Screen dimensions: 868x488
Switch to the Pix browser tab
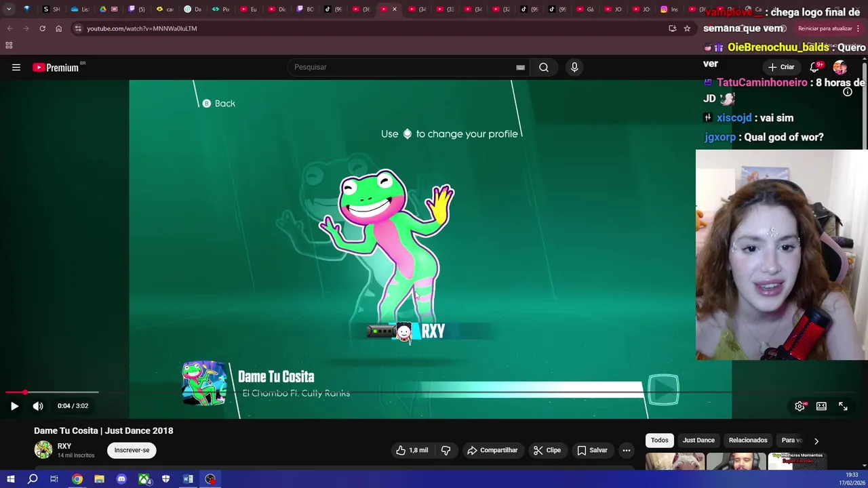[x=220, y=9]
